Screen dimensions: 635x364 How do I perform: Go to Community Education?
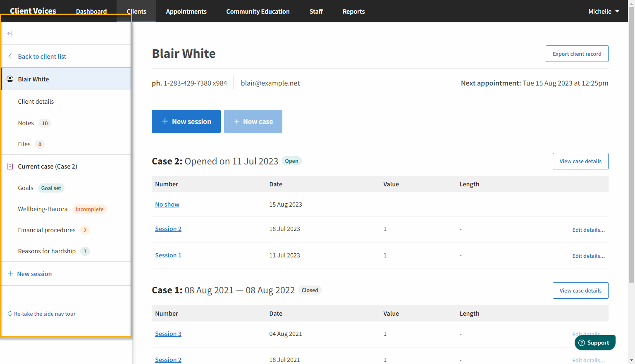tap(258, 11)
